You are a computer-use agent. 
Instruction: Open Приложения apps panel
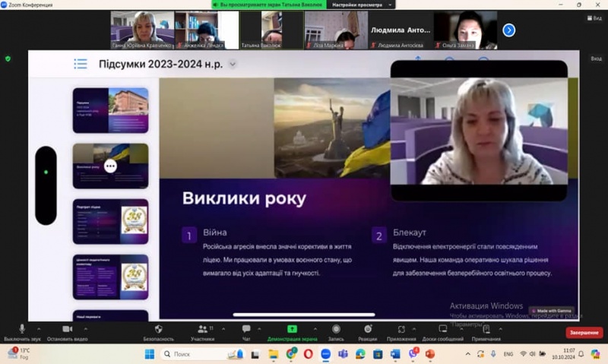401,331
